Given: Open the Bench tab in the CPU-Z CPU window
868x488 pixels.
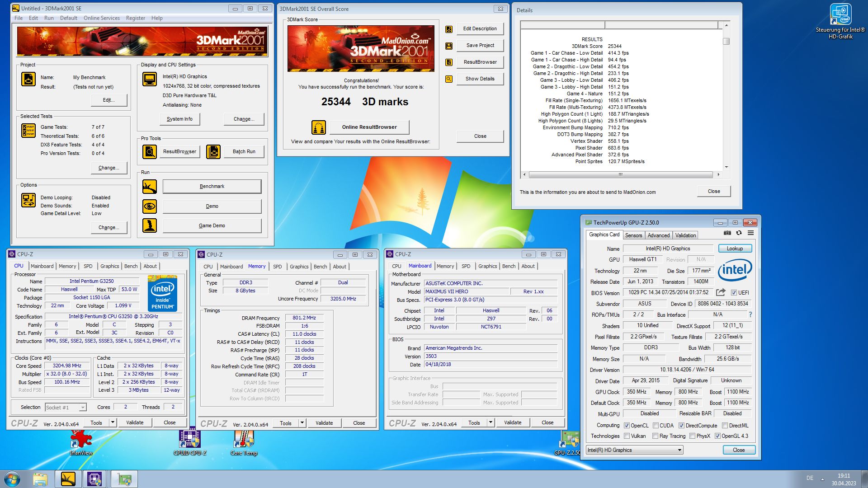Looking at the screenshot, I should coord(131,266).
